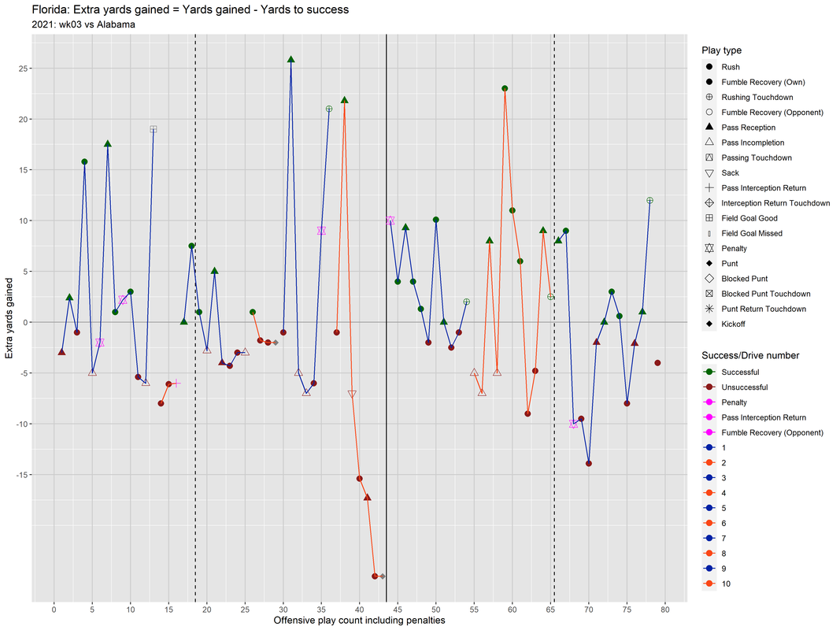Click the highest green triangle at play 31
Screen dimensions: 840x630
(x=291, y=60)
